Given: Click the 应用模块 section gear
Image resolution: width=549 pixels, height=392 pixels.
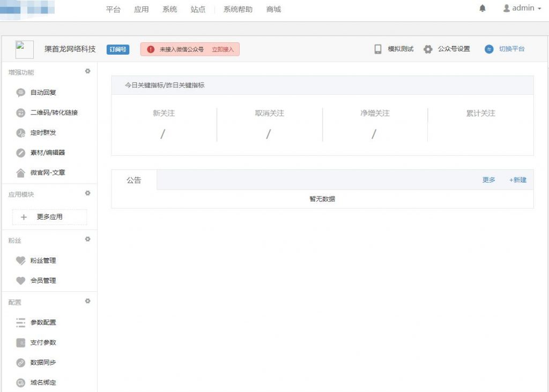Looking at the screenshot, I should tap(87, 194).
